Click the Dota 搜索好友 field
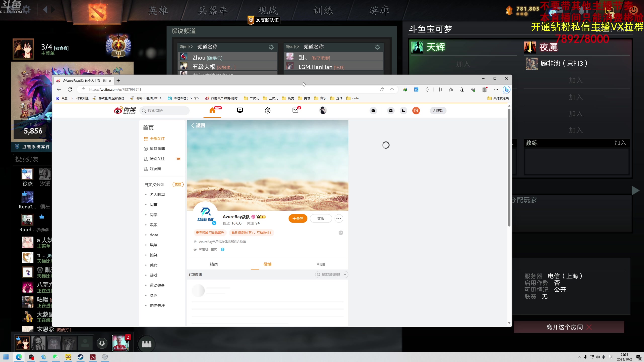Image resolution: width=644 pixels, height=362 pixels. (33, 159)
